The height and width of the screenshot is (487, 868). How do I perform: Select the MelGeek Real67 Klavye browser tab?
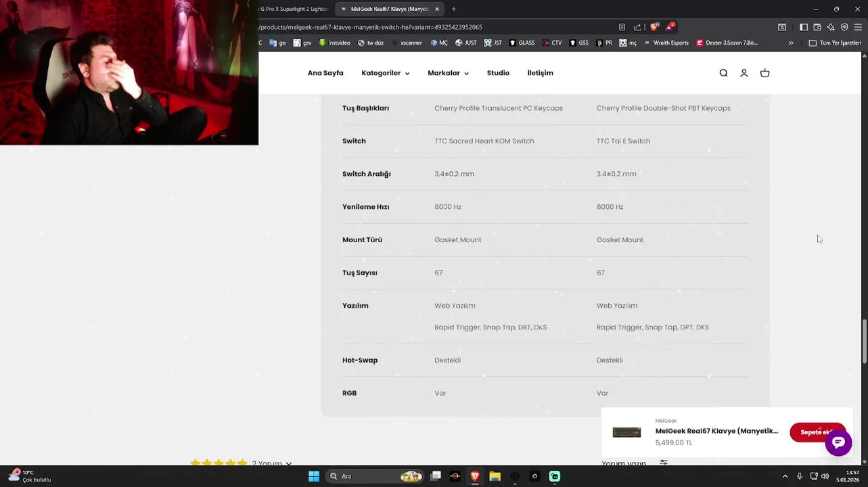click(x=389, y=9)
